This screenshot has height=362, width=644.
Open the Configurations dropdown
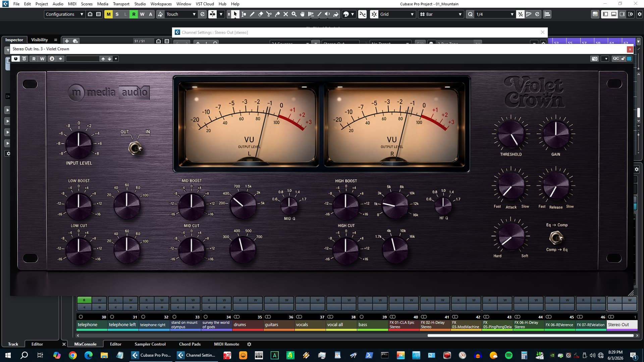pyautogui.click(x=64, y=14)
